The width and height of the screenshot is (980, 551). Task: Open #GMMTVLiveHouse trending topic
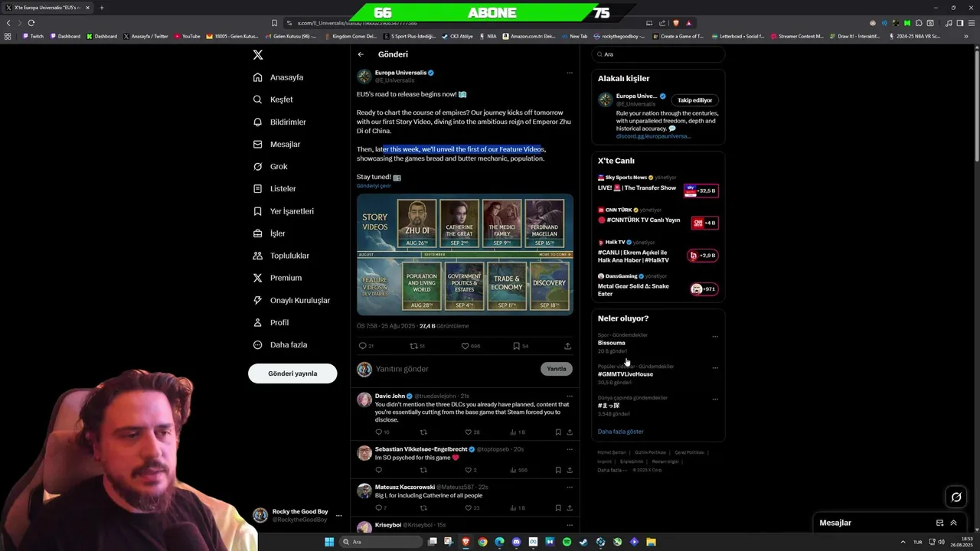tap(626, 374)
